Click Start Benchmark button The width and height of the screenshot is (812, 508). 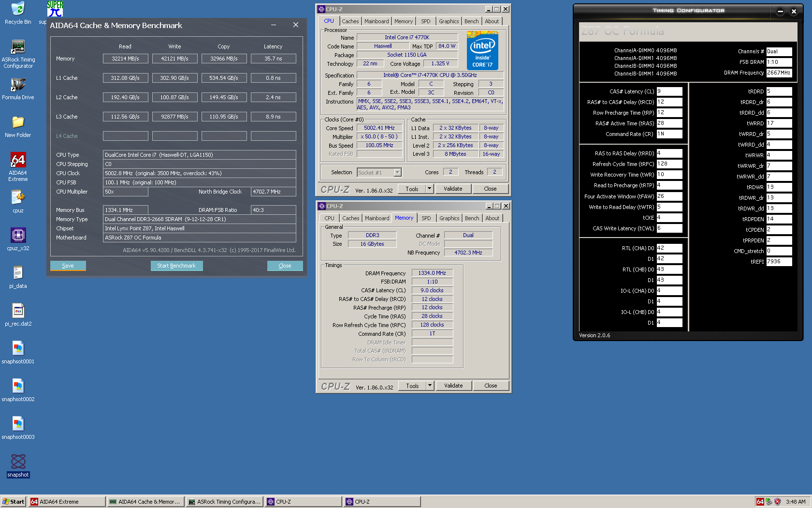click(x=176, y=266)
